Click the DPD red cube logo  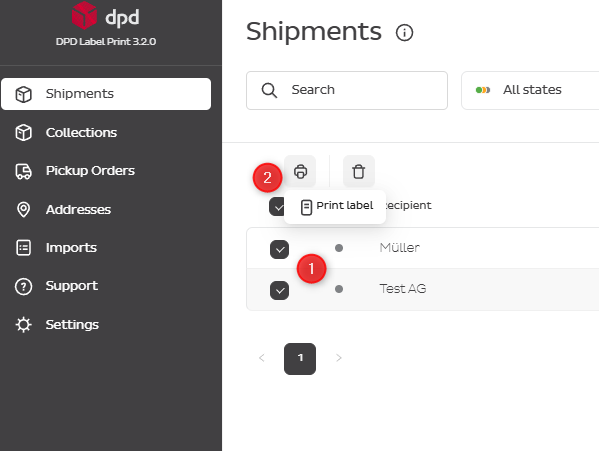click(84, 16)
